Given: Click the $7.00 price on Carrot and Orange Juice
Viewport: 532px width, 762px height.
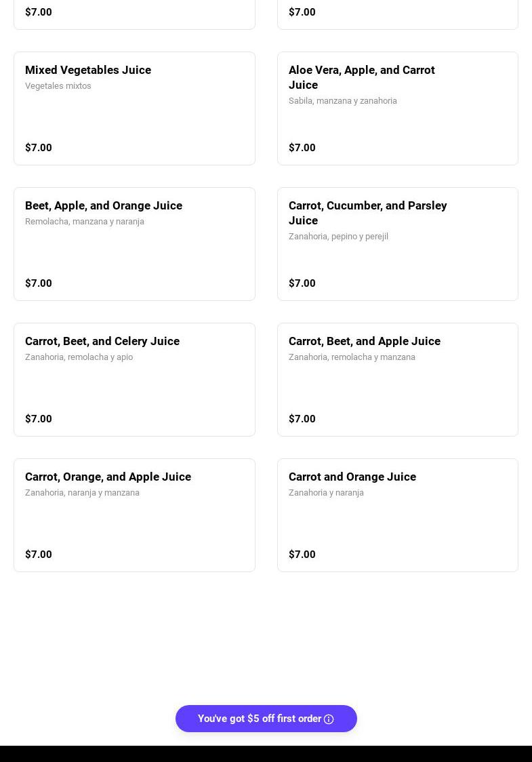Looking at the screenshot, I should tap(302, 555).
